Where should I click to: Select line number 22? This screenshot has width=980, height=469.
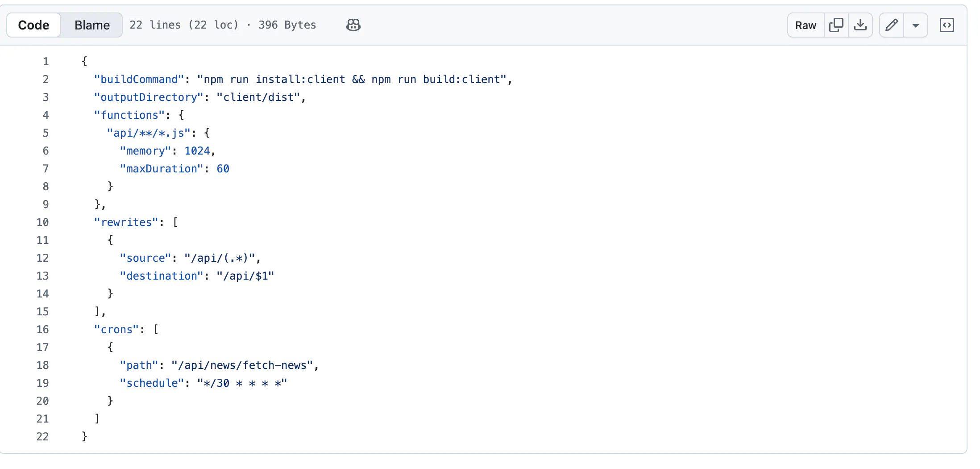pos(43,436)
